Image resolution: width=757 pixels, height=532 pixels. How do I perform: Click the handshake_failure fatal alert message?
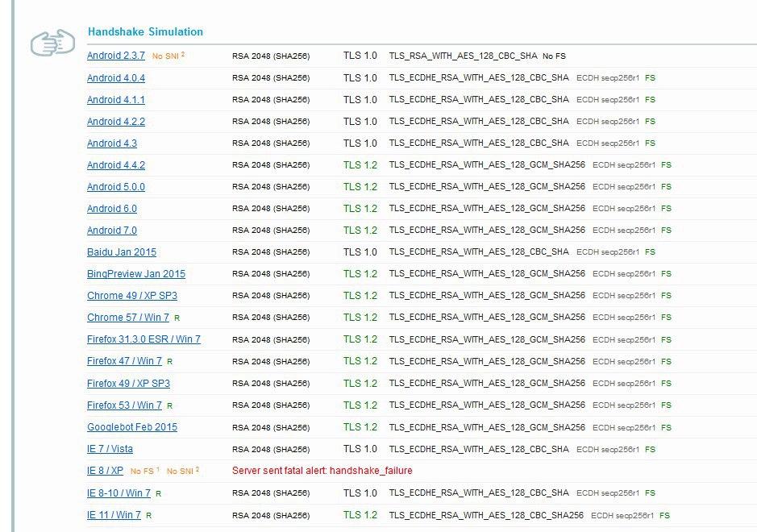[322, 470]
